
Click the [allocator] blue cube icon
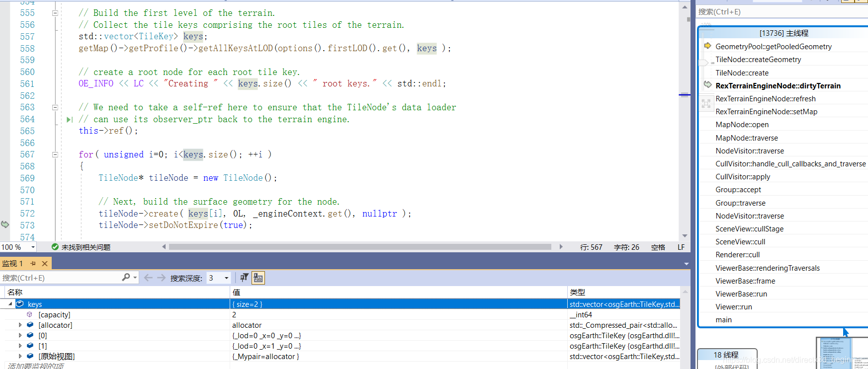(30, 325)
